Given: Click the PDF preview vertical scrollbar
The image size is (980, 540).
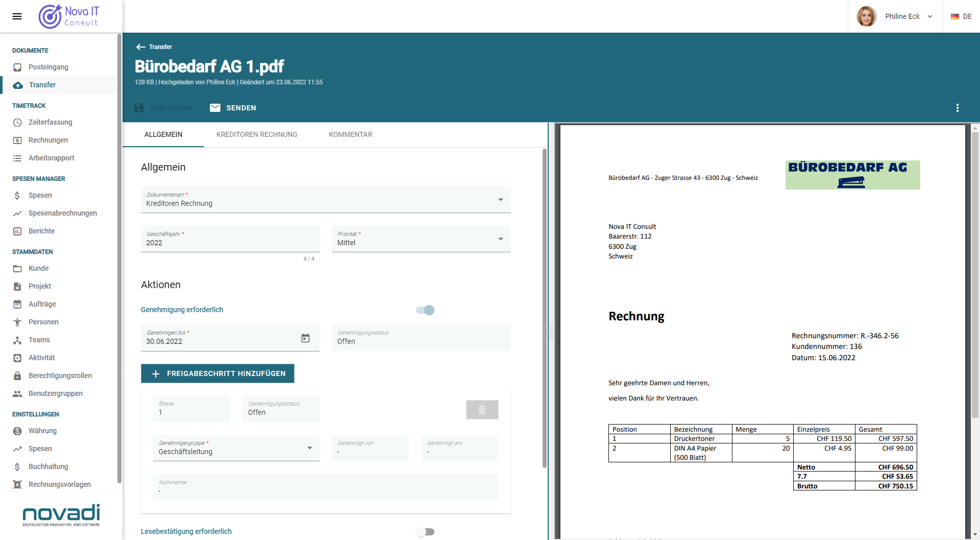Looking at the screenshot, I should point(975,276).
